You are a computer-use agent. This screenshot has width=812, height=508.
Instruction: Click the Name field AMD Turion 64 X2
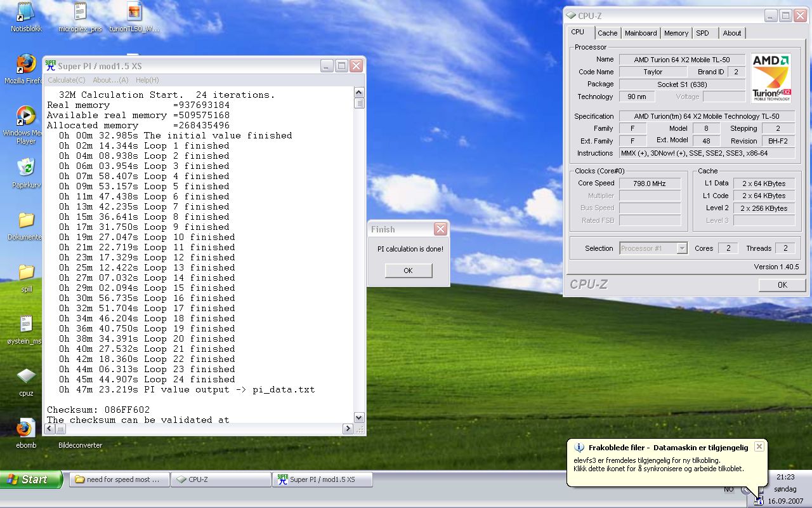tap(682, 60)
